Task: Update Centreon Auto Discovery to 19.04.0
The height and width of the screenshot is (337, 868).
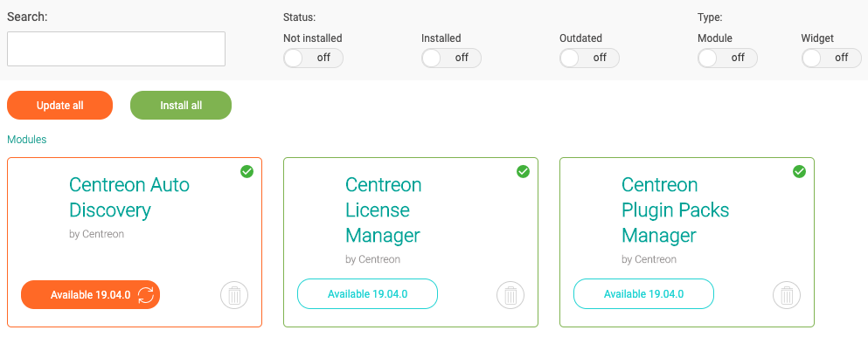Action: point(90,295)
